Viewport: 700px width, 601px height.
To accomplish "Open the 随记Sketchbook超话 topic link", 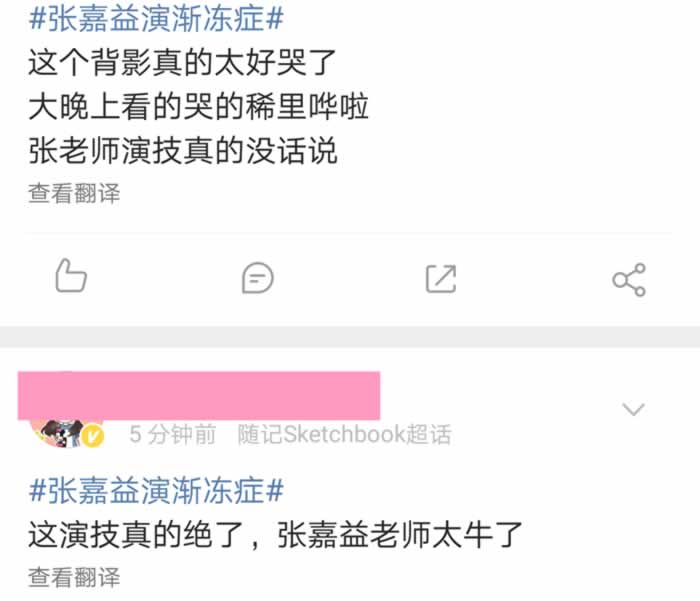I will point(344,434).
